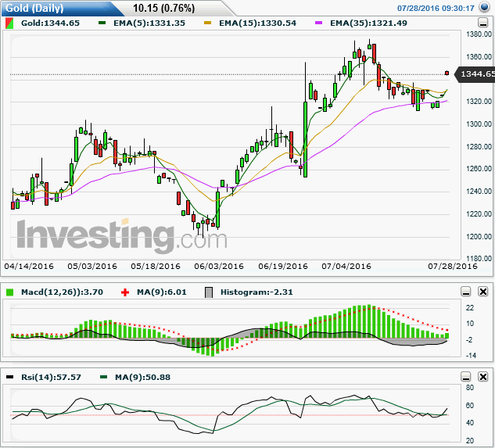495x448 pixels.
Task: Click the latest red candle at 1344.65
Action: (447, 73)
